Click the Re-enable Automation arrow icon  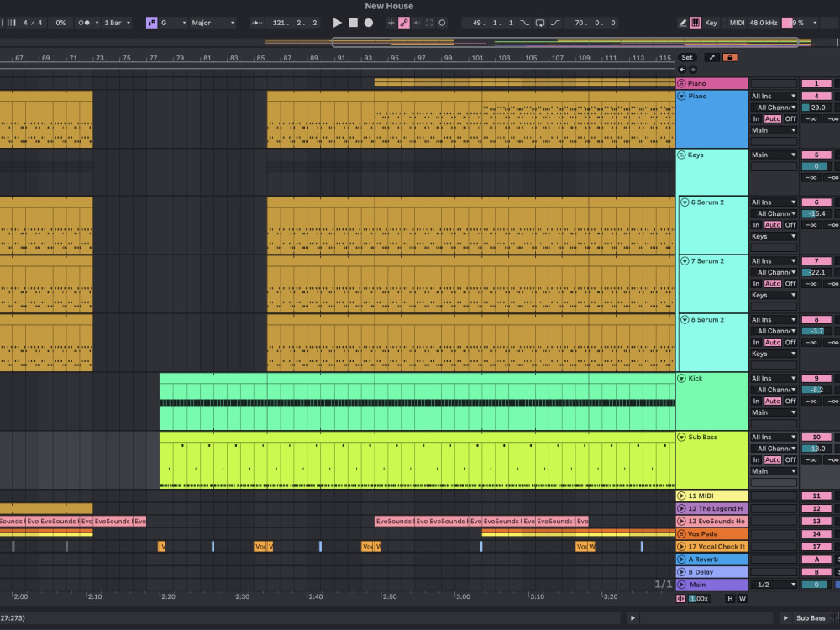tap(417, 23)
